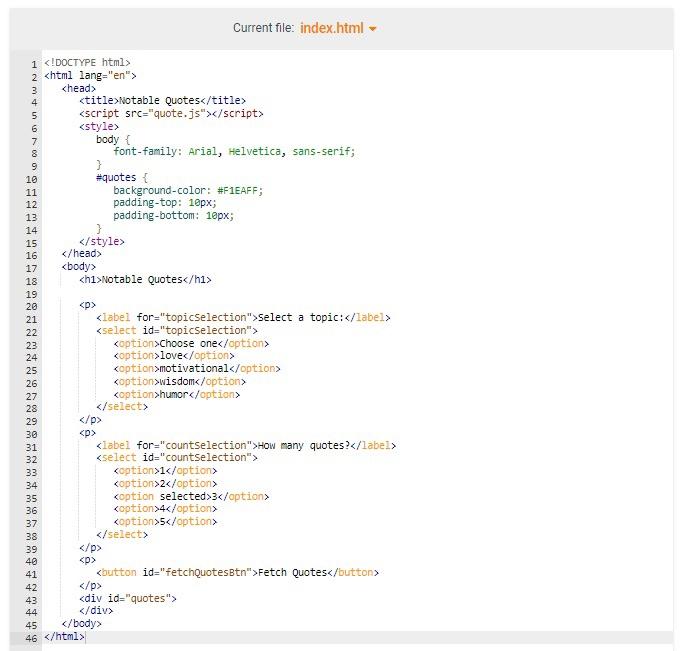The image size is (680, 651).
Task: Click the select id="topicSelection" line
Action: tap(177, 330)
